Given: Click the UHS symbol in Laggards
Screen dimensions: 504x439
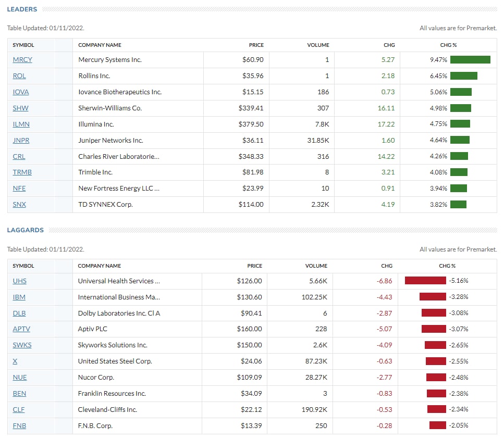Looking at the screenshot, I should 20,281.
